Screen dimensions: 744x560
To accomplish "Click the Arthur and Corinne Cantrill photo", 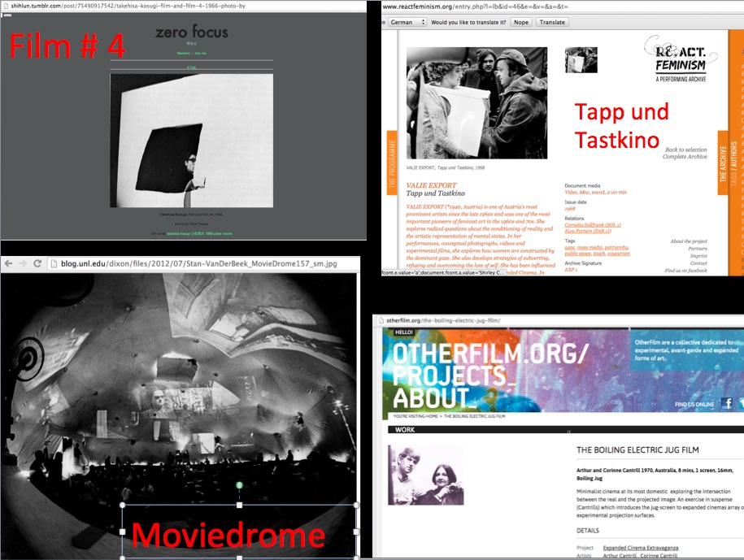I will pos(425,475).
